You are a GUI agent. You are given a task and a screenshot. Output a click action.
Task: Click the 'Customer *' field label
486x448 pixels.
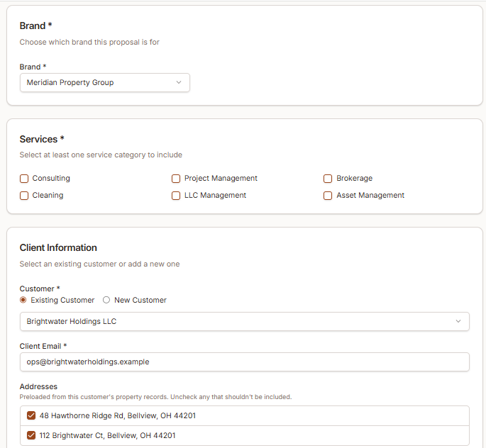click(x=40, y=289)
